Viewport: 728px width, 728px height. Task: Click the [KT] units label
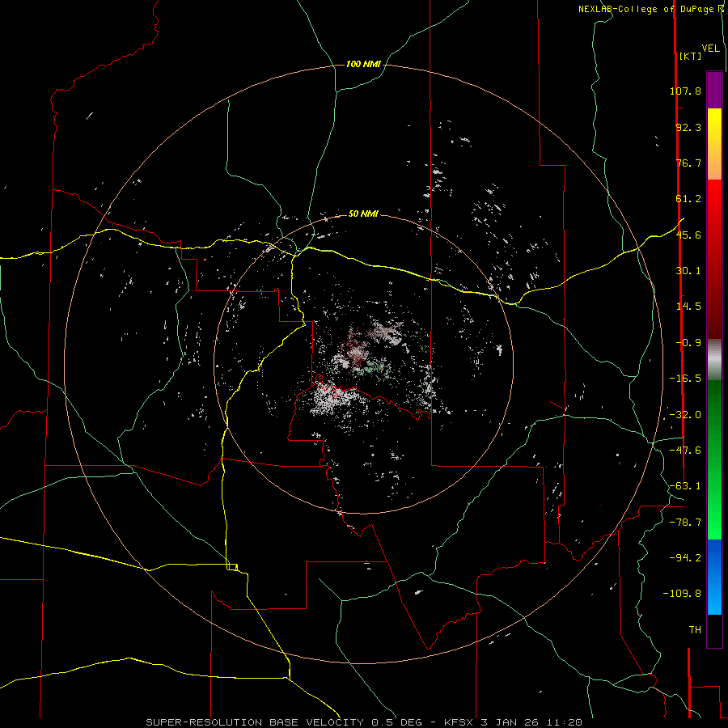pyautogui.click(x=691, y=56)
